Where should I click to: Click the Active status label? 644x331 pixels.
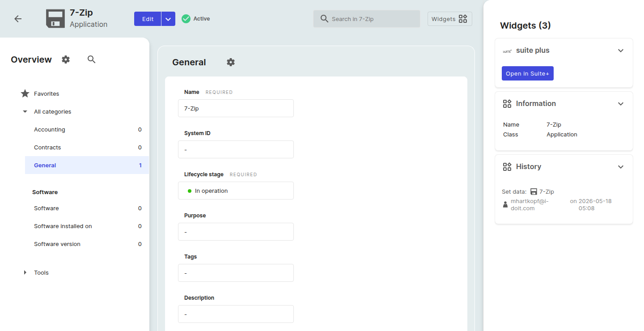tap(202, 19)
